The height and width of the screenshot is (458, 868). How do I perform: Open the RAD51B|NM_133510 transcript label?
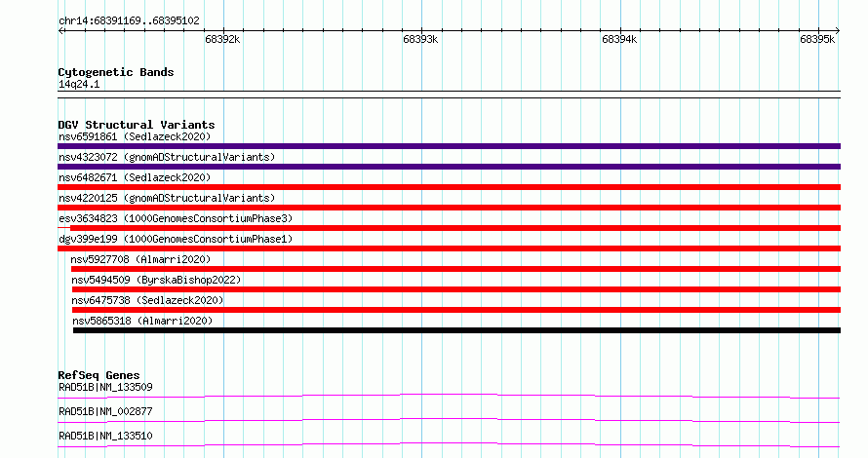[x=105, y=436]
